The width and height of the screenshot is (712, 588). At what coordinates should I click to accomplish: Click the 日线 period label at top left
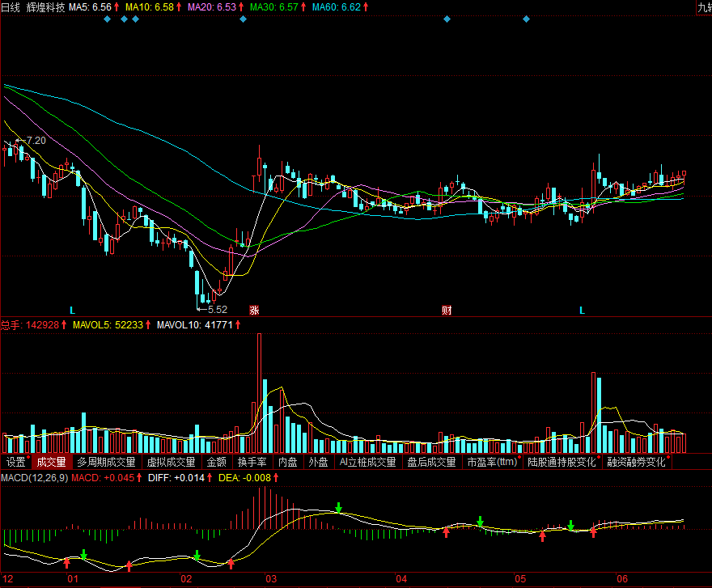[x=11, y=6]
